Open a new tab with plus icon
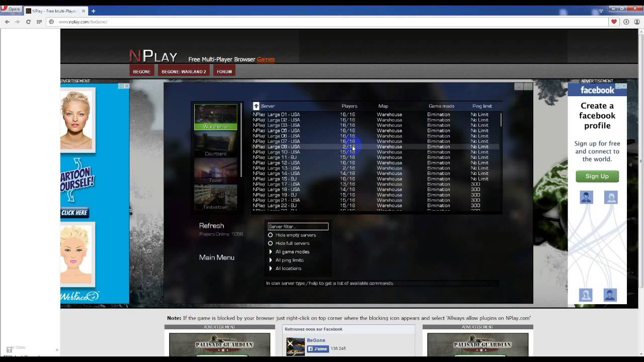 click(x=93, y=11)
